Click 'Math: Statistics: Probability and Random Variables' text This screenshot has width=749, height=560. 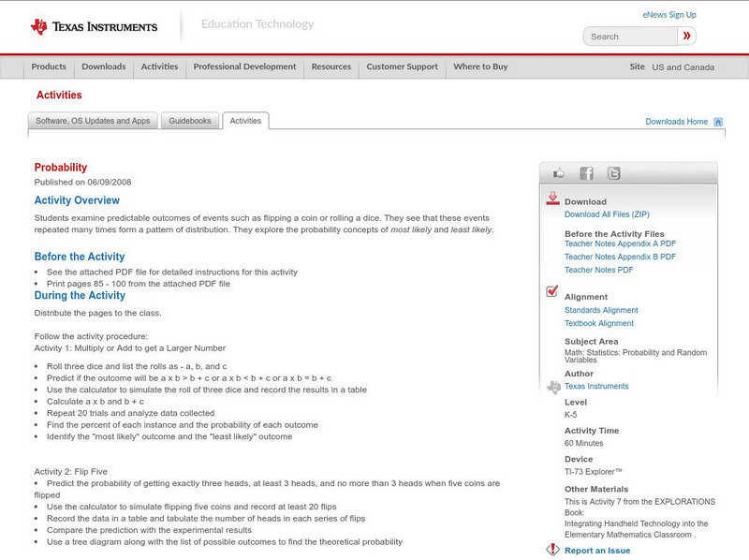(636, 356)
